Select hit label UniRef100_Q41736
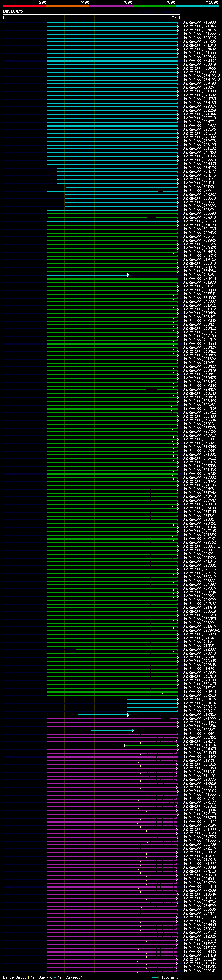222x980 pixels. pyautogui.click(x=199, y=485)
